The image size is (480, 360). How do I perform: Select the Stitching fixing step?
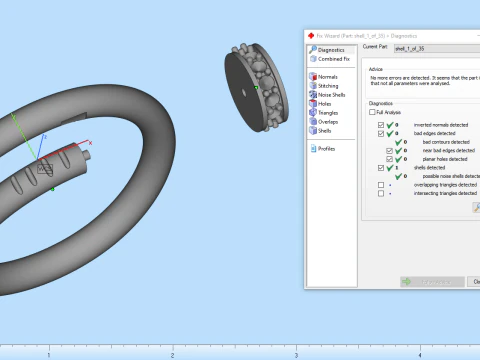[324, 86]
